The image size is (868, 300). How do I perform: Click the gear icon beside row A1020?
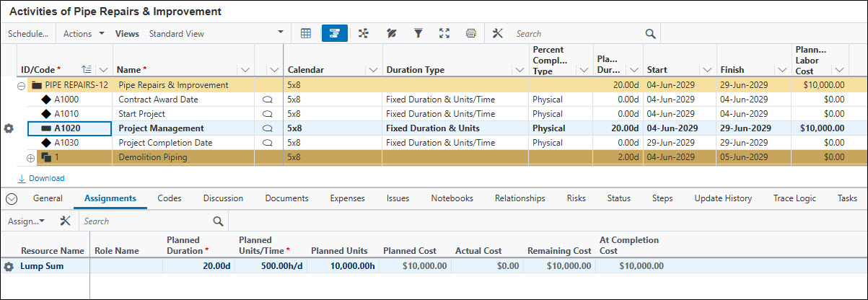pos(9,128)
